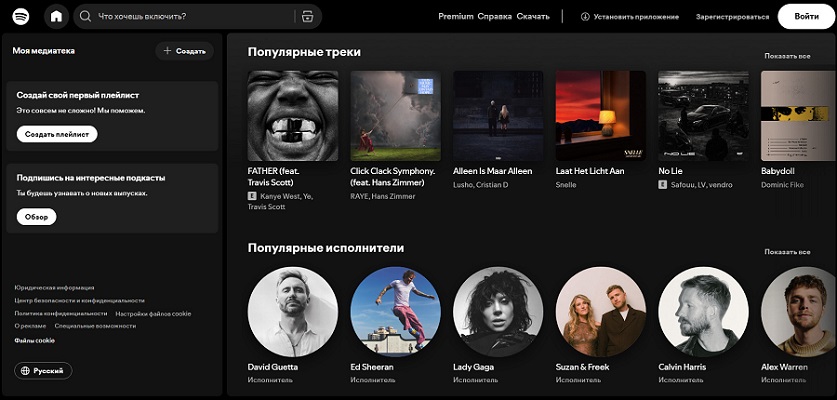Click the Моя медиатека heading
Screen dimensions: 837x400
pos(44,51)
